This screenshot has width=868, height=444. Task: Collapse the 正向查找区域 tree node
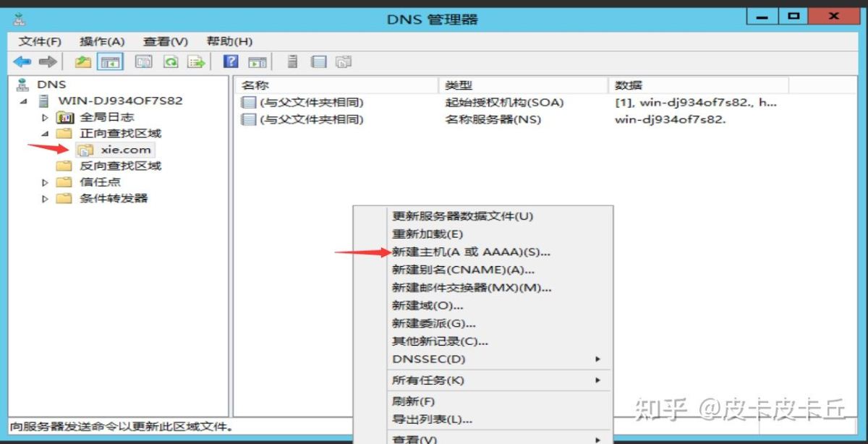click(45, 134)
